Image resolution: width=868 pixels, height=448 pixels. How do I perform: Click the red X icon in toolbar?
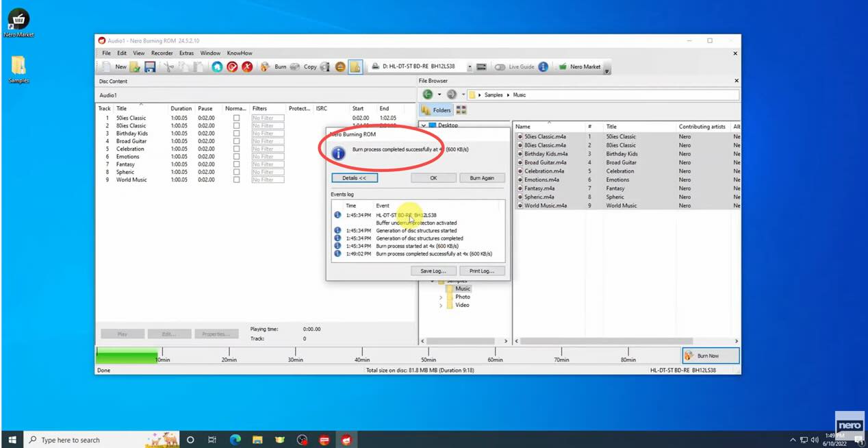click(247, 66)
